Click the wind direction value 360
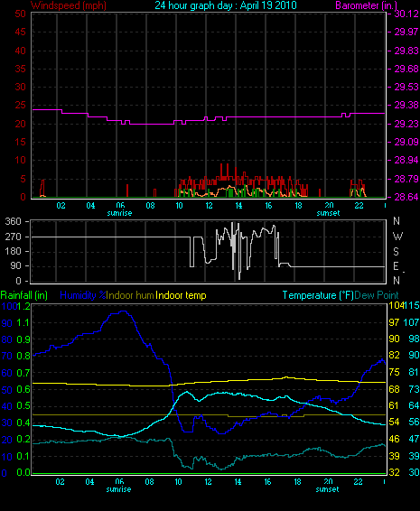 (13, 221)
